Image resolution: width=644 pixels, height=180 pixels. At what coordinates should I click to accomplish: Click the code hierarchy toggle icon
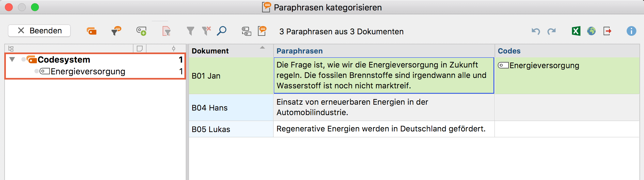pyautogui.click(x=246, y=31)
